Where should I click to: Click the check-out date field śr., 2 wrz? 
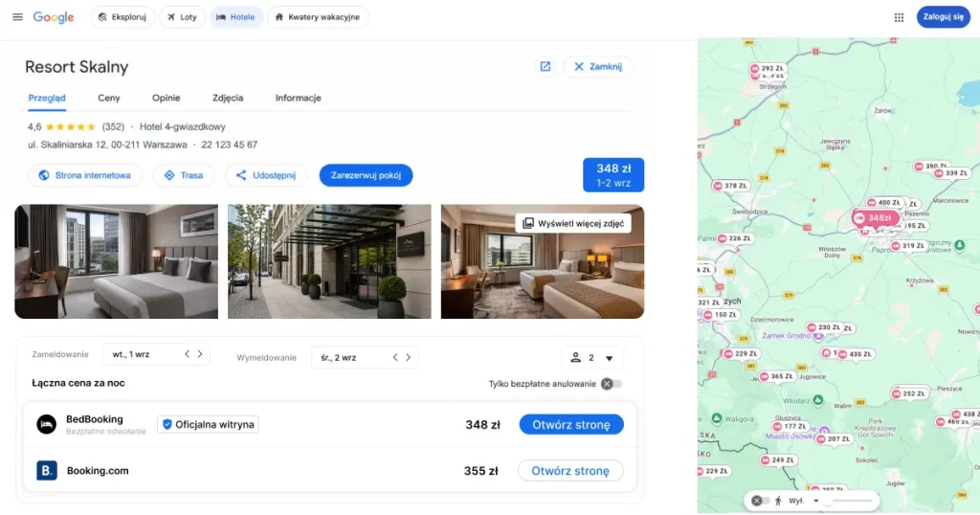coord(365,357)
